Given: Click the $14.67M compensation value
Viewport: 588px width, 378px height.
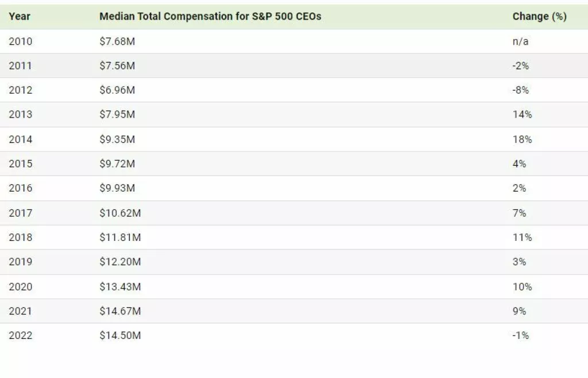Looking at the screenshot, I should pos(120,311).
